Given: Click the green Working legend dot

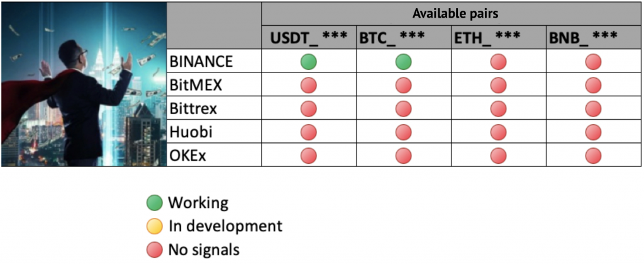Looking at the screenshot, I should 154,203.
